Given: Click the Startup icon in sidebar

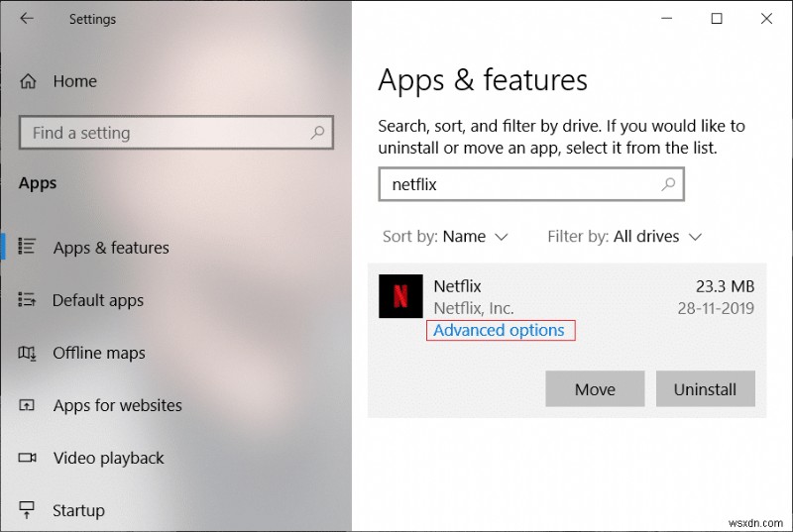Looking at the screenshot, I should pyautogui.click(x=28, y=510).
